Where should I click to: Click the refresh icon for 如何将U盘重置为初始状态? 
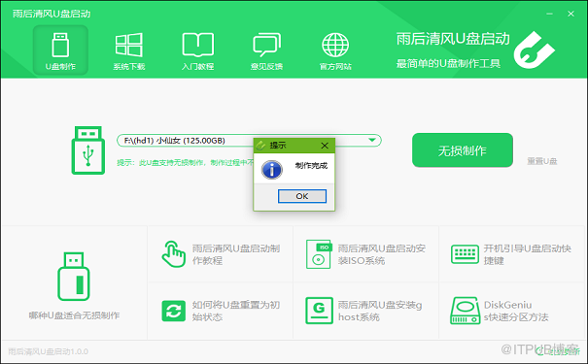[x=174, y=311]
